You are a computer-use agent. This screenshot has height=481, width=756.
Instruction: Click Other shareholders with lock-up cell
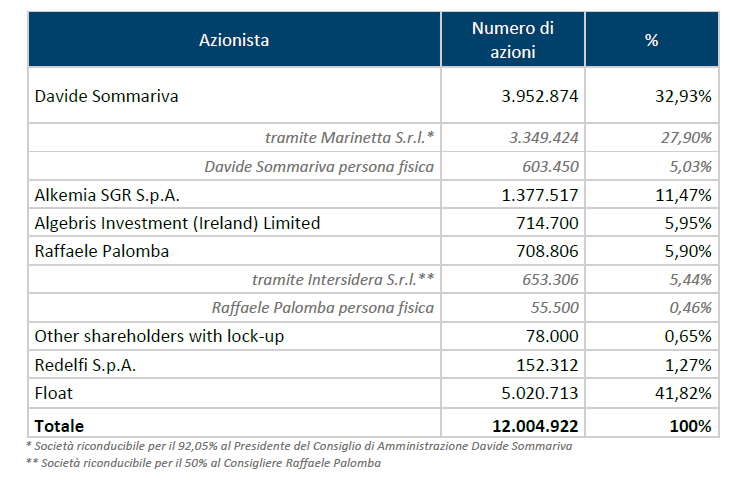(159, 337)
